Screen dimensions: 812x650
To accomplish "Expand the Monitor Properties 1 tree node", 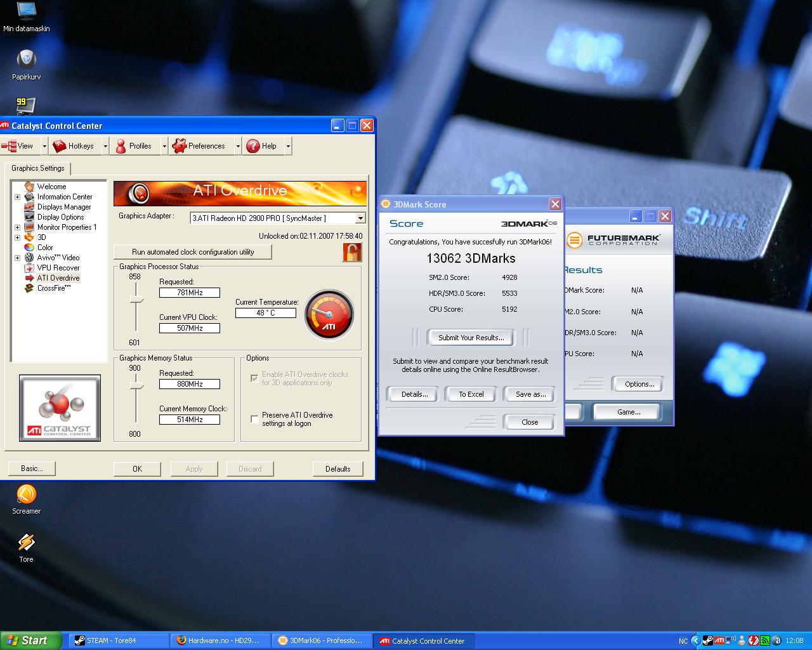I will pyautogui.click(x=17, y=227).
